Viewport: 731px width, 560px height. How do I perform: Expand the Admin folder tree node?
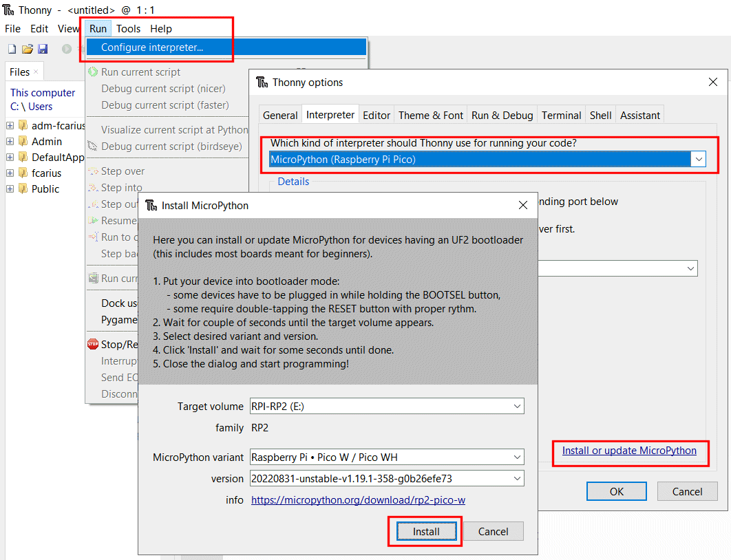coord(10,142)
